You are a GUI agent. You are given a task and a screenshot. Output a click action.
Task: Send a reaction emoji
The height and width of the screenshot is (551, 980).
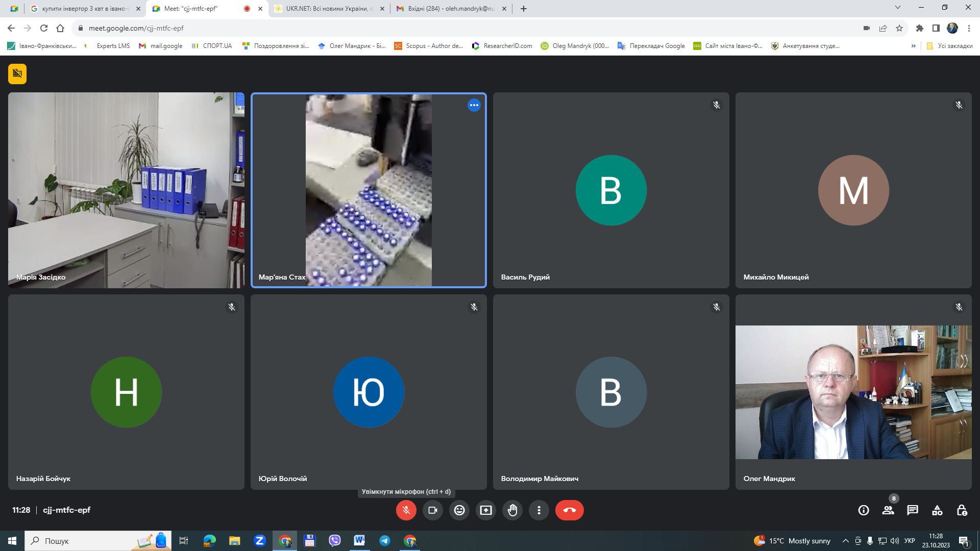[x=459, y=510]
